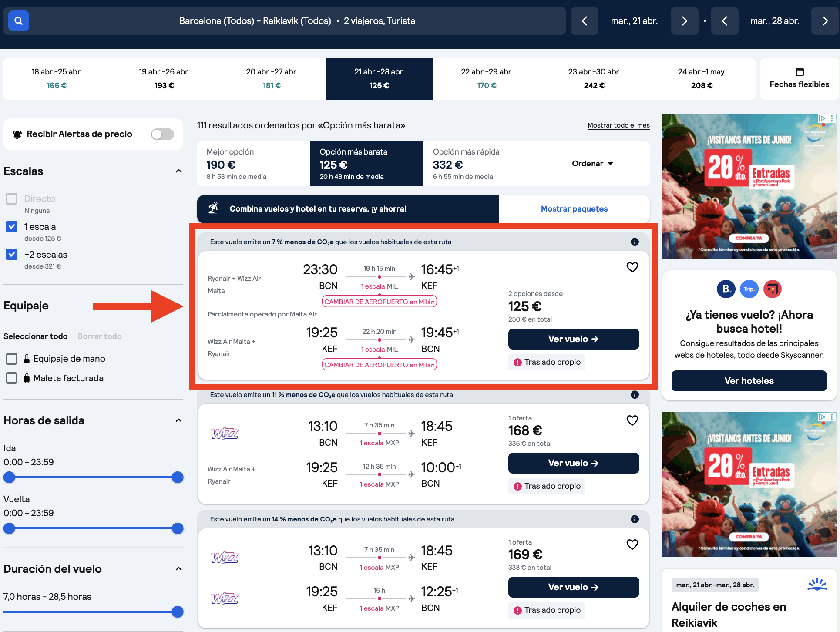Check the Maleta facturada checkbox
This screenshot has width=840, height=632.
pyautogui.click(x=12, y=378)
